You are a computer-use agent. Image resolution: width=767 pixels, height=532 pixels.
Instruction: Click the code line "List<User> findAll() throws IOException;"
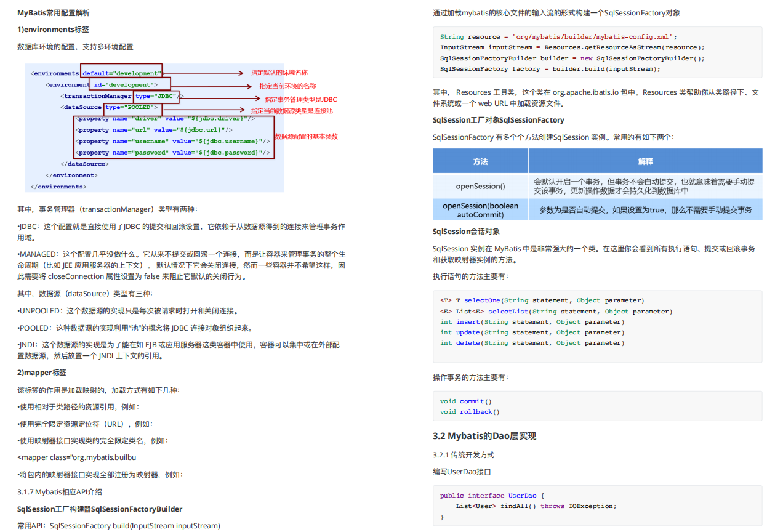[536, 506]
